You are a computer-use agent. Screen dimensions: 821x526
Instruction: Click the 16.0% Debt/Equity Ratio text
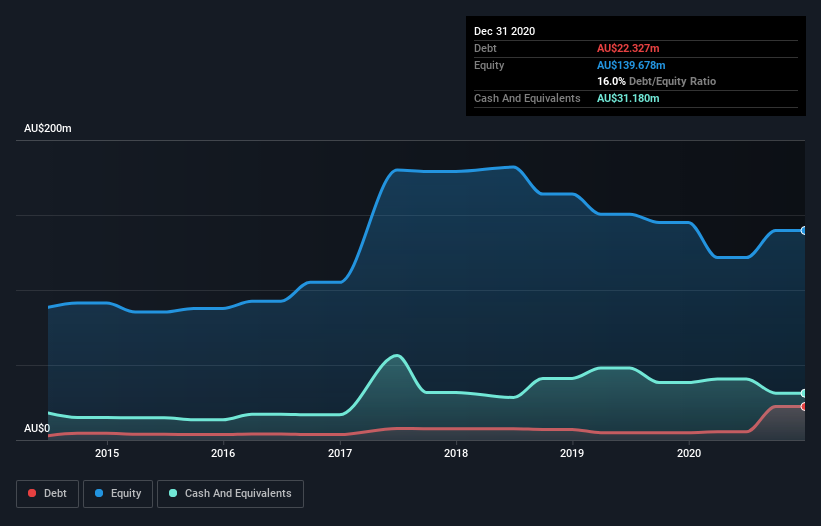656,81
